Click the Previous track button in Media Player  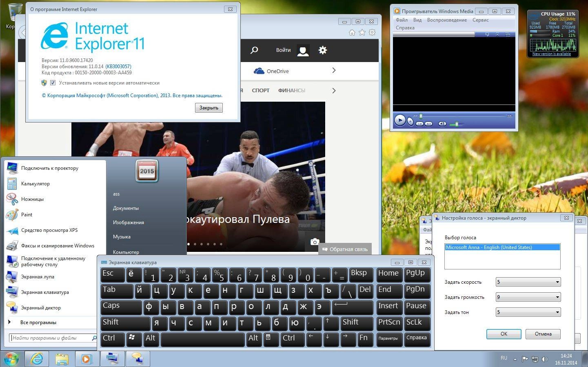[419, 124]
